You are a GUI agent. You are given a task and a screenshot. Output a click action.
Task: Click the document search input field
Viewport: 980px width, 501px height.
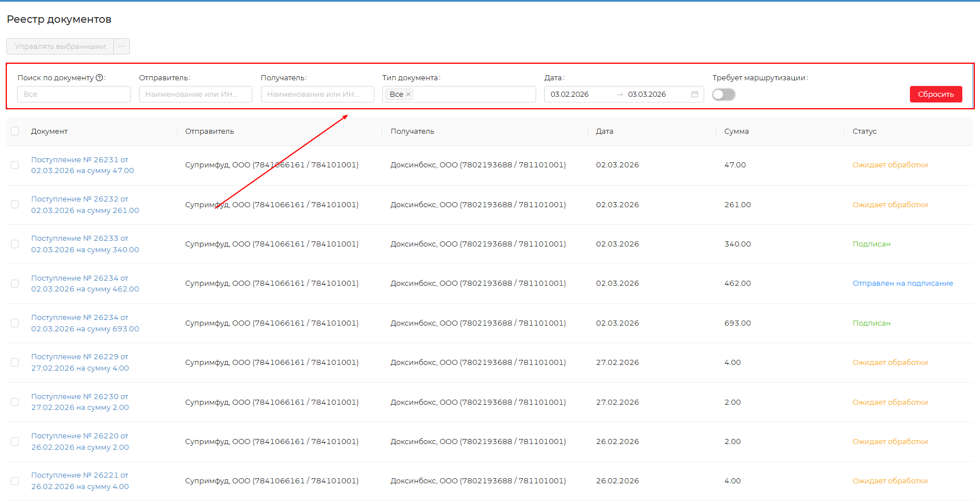tap(74, 95)
